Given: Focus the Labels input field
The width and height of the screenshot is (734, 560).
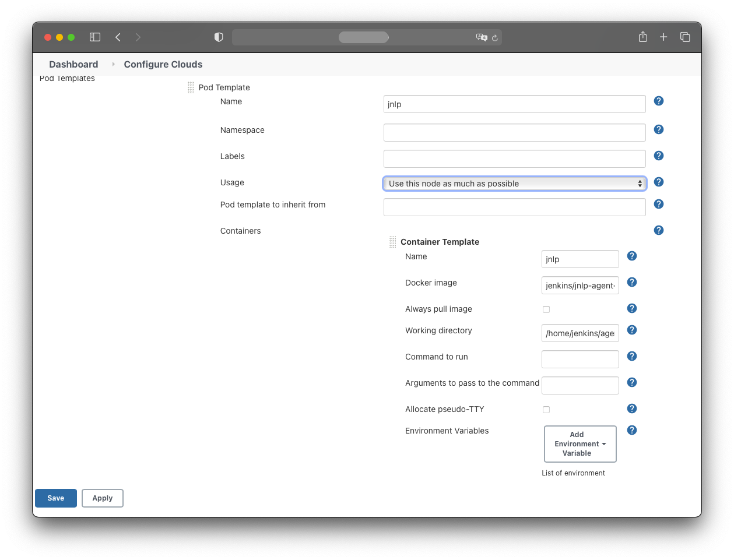Looking at the screenshot, I should click(514, 159).
